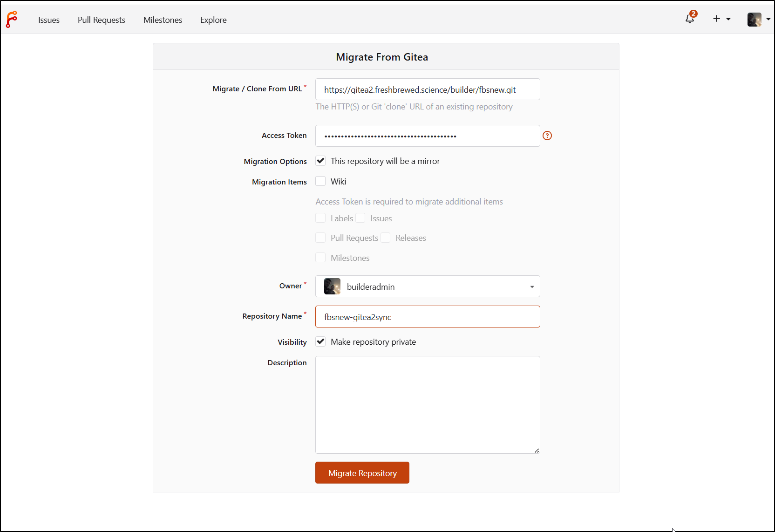
Task: Open the plus create-new menu
Action: [721, 19]
